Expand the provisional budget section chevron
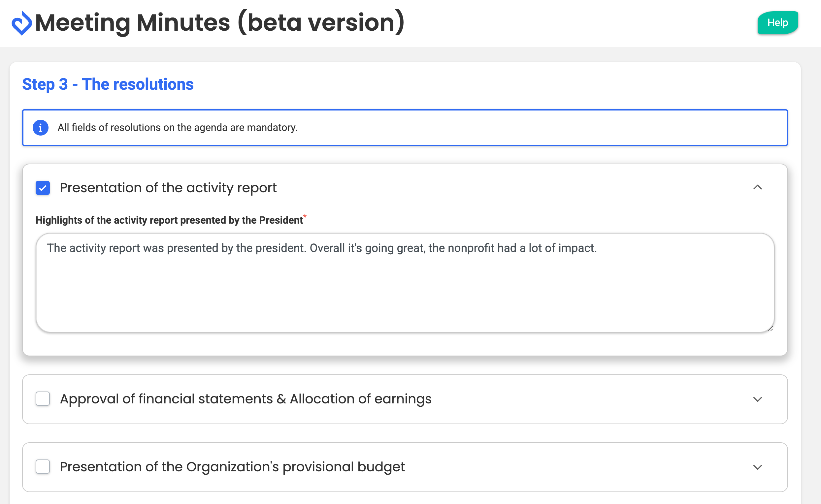The width and height of the screenshot is (821, 504). (757, 467)
